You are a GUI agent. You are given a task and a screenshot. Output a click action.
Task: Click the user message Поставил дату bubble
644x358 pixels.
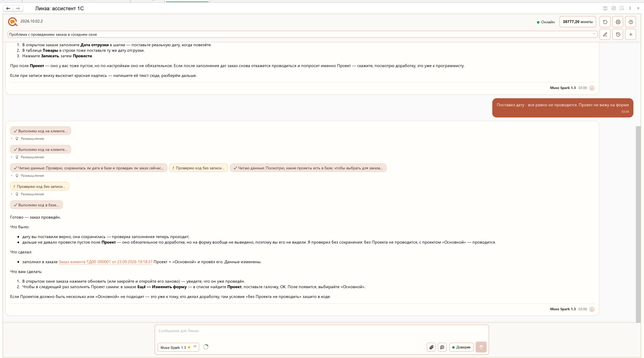563,108
